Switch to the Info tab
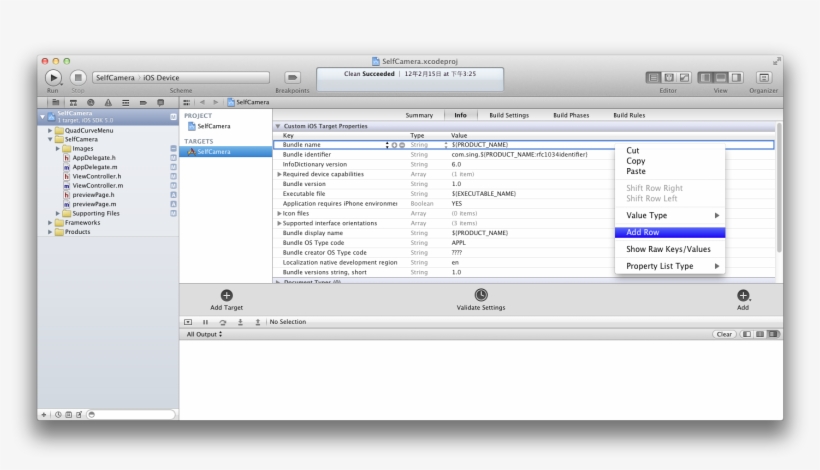This screenshot has width=820, height=470. coord(461,116)
